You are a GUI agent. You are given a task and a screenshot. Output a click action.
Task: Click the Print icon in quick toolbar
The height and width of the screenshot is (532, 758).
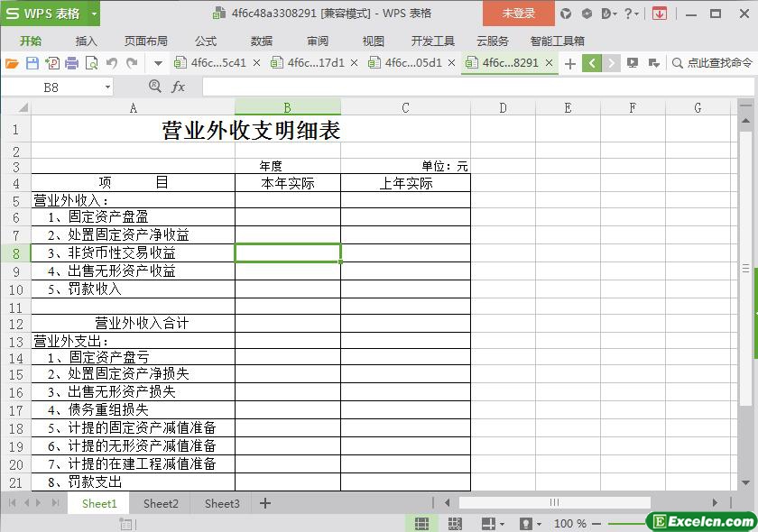(71, 63)
